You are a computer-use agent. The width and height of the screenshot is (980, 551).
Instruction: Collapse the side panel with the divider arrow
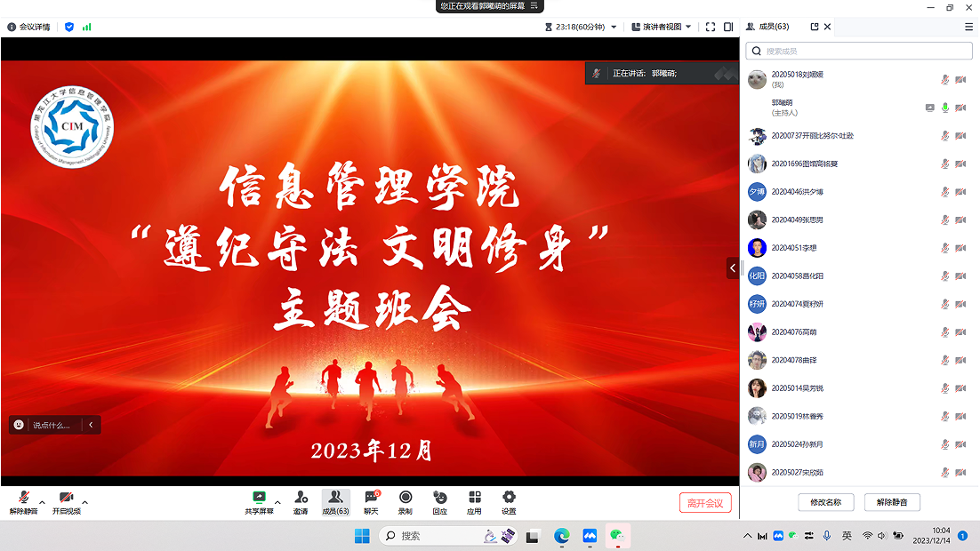point(733,268)
